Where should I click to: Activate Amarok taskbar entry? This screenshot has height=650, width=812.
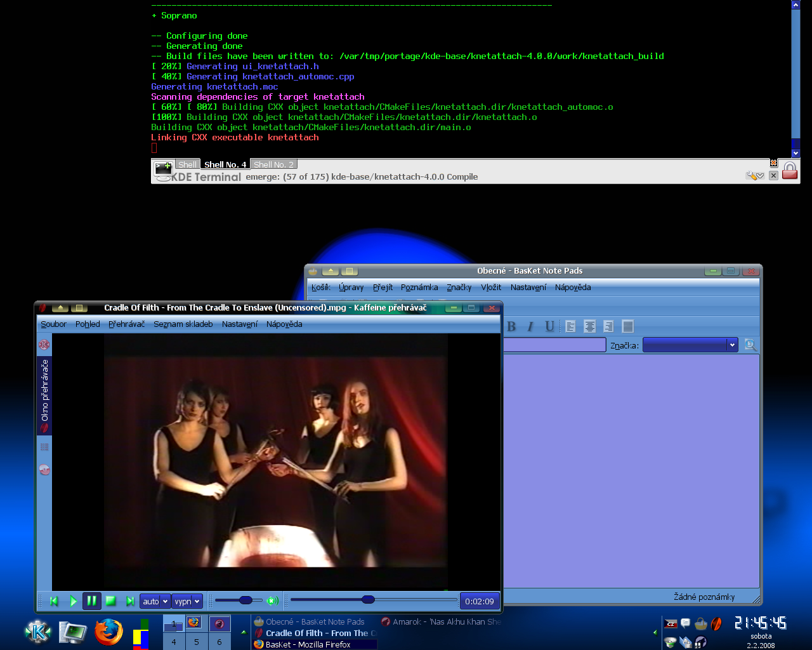(442, 622)
